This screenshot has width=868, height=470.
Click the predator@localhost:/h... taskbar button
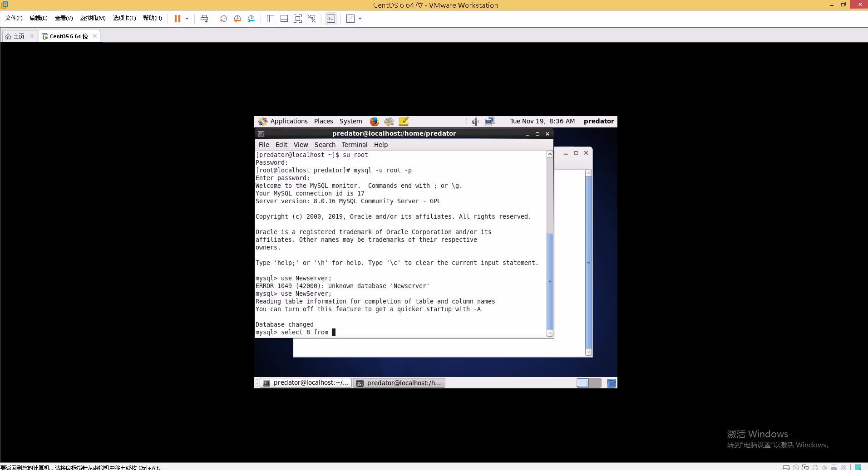click(x=399, y=382)
